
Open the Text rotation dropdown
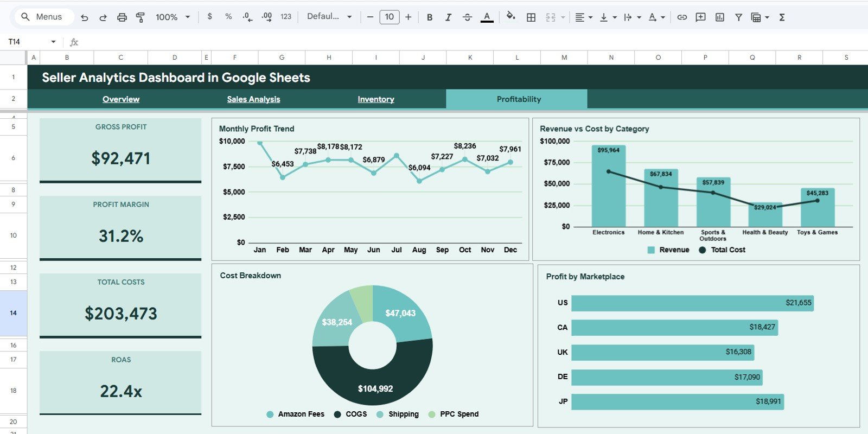pyautogui.click(x=656, y=17)
